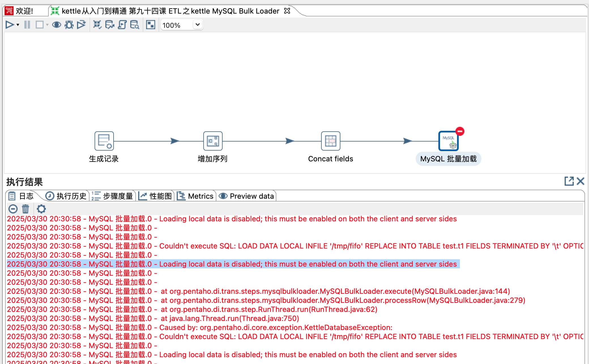Click the Get SQL script icon

point(122,25)
